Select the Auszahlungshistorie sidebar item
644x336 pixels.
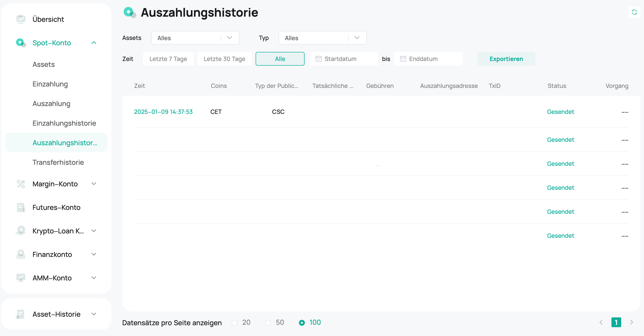coord(56,143)
